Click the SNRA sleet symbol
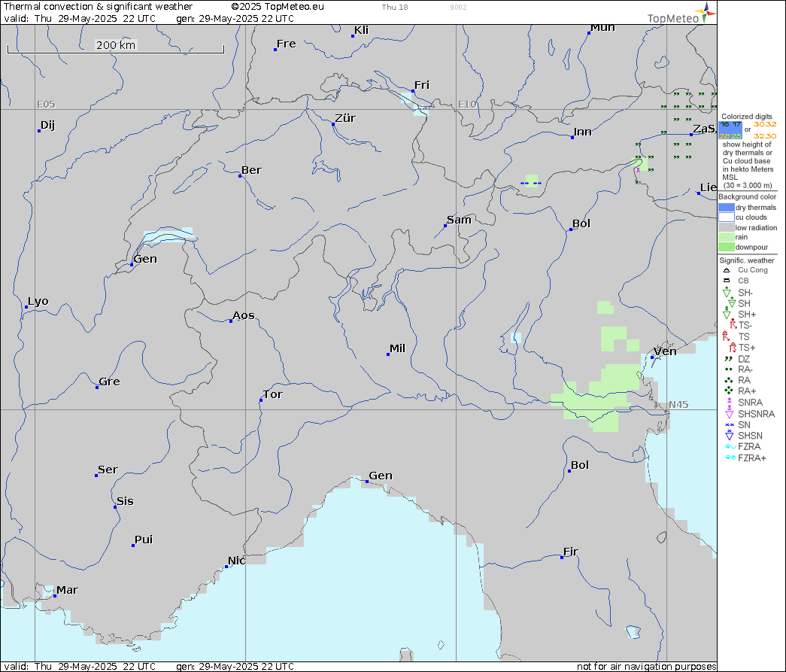This screenshot has height=672, width=786. coord(729,402)
